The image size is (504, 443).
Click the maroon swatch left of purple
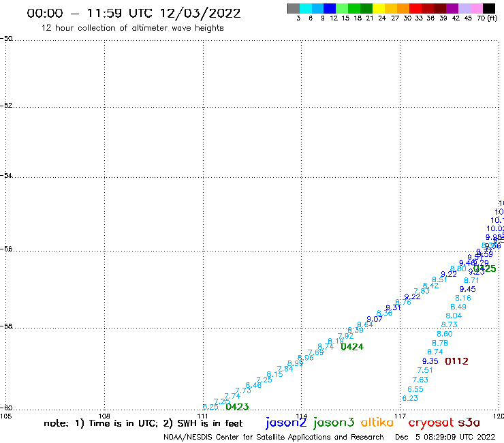440,8
